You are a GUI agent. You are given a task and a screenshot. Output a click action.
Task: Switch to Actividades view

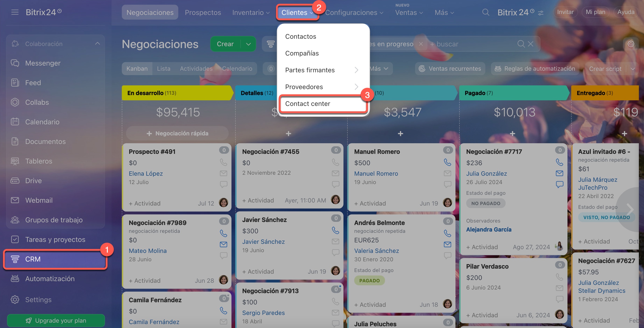tap(196, 69)
